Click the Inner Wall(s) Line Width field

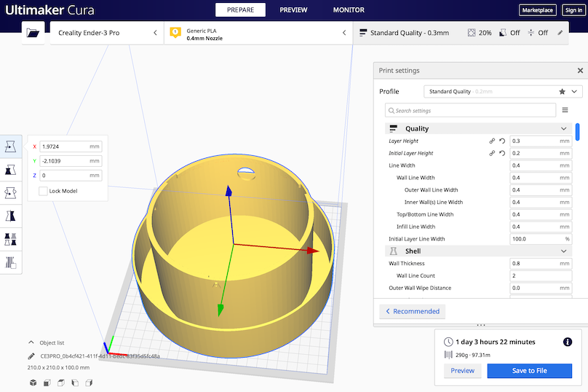point(541,202)
